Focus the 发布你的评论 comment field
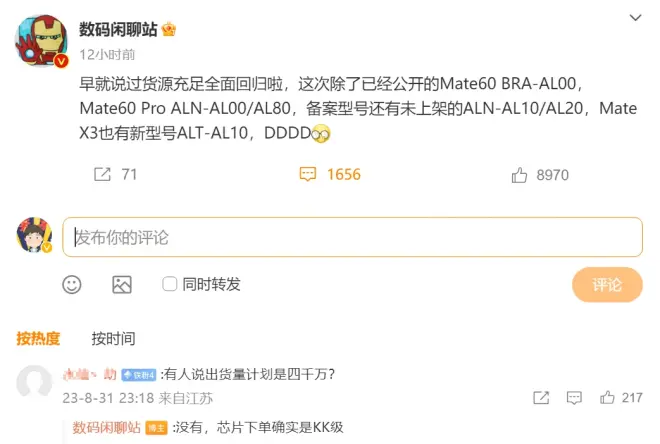Image resolution: width=660 pixels, height=444 pixels. coord(352,237)
